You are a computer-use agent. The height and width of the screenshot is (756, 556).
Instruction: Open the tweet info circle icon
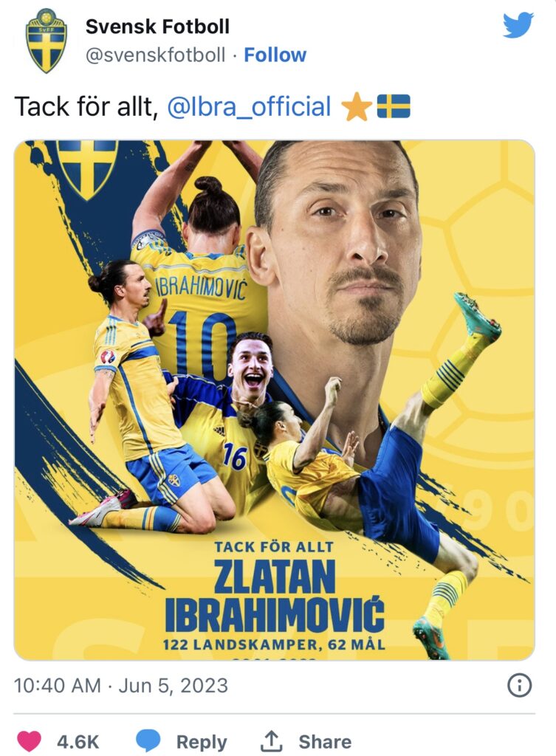(520, 685)
